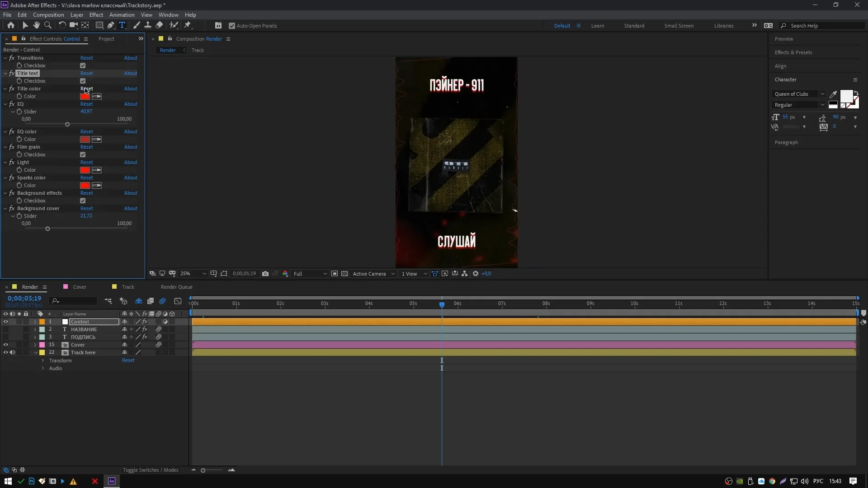Open composition flowchart icon in timeline
The height and width of the screenshot is (488, 868).
(x=108, y=301)
